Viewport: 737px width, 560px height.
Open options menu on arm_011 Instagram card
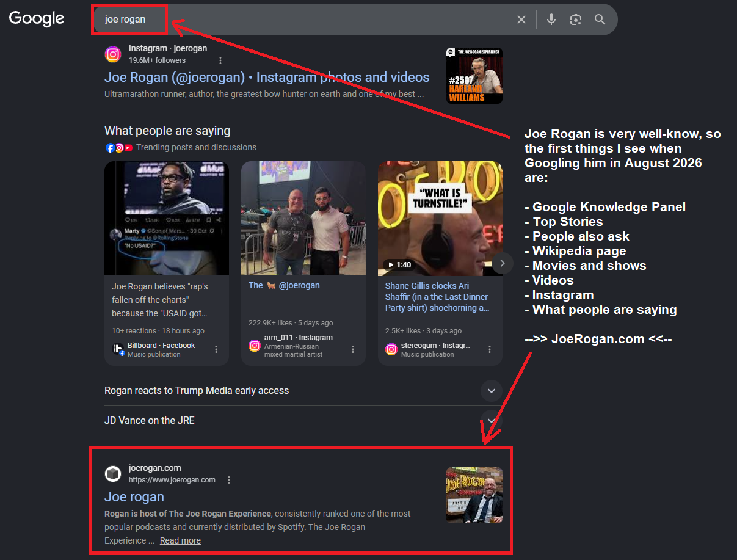pyautogui.click(x=353, y=349)
